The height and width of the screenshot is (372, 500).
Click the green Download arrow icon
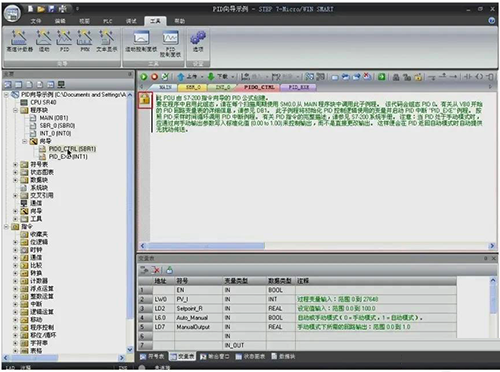211,77
